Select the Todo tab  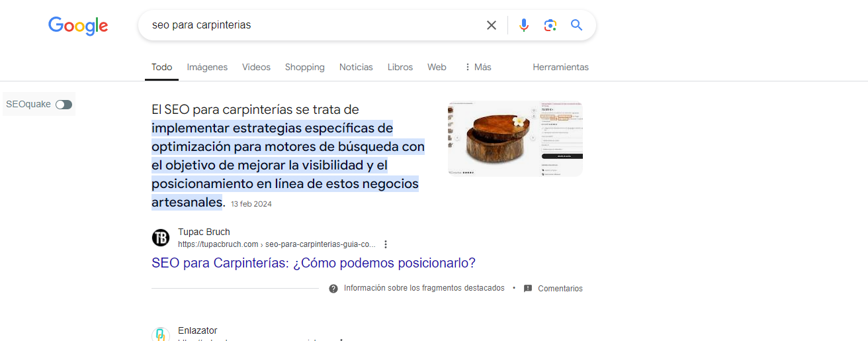pyautogui.click(x=161, y=67)
